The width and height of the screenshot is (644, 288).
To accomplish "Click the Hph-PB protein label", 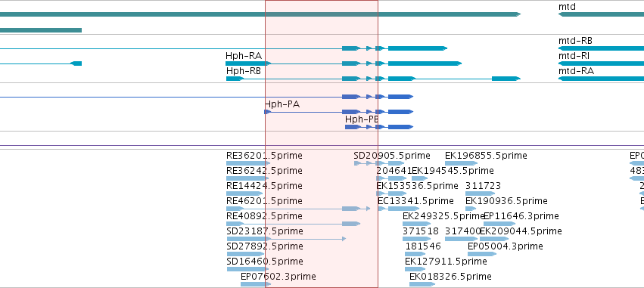I will tap(362, 119).
